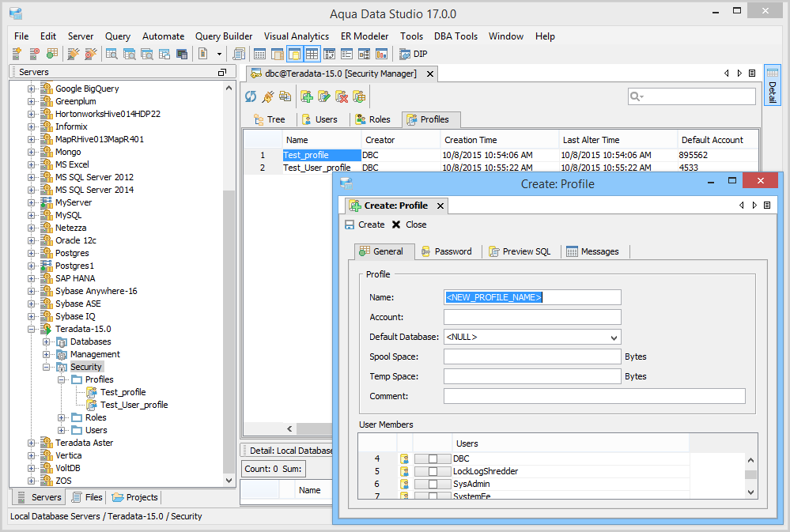Click the register server icon in toolbar

click(16, 54)
